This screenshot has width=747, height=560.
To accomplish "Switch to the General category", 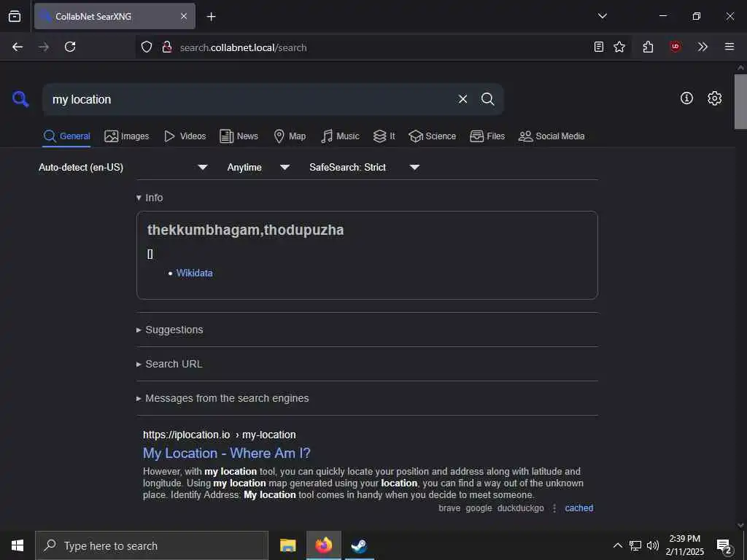I will (66, 136).
